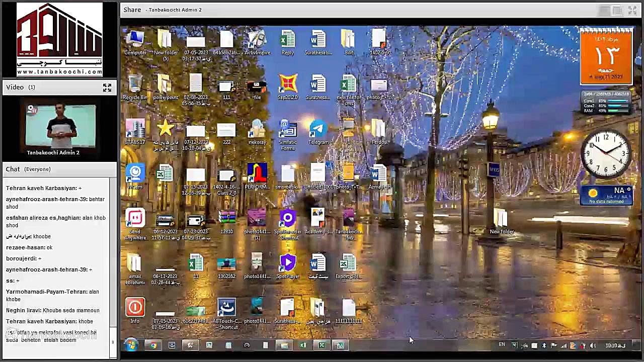Viewport: 644px width, 362px height.
Task: Click the chat panel scrollbar
Action: [x=113, y=267]
